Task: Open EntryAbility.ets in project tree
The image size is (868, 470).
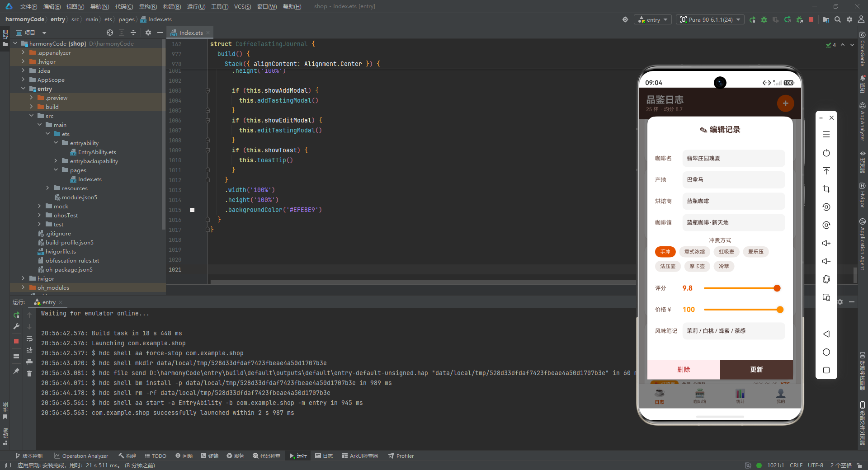Action: click(x=93, y=152)
